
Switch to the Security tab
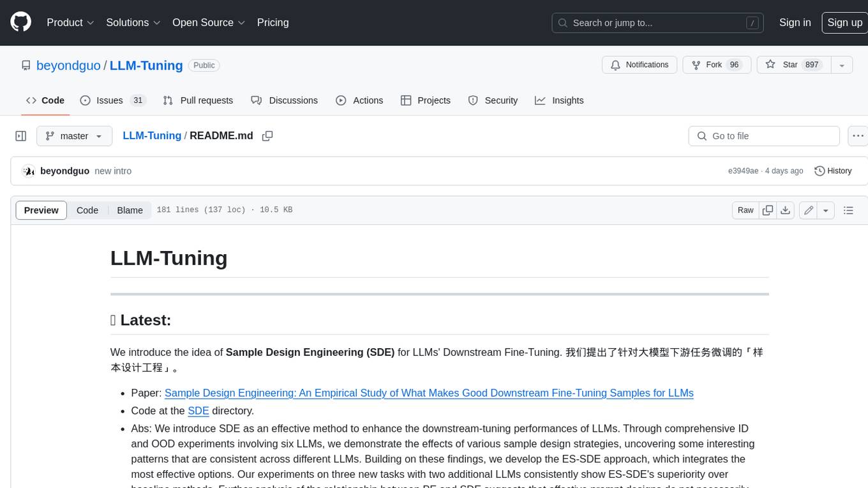[x=493, y=100]
